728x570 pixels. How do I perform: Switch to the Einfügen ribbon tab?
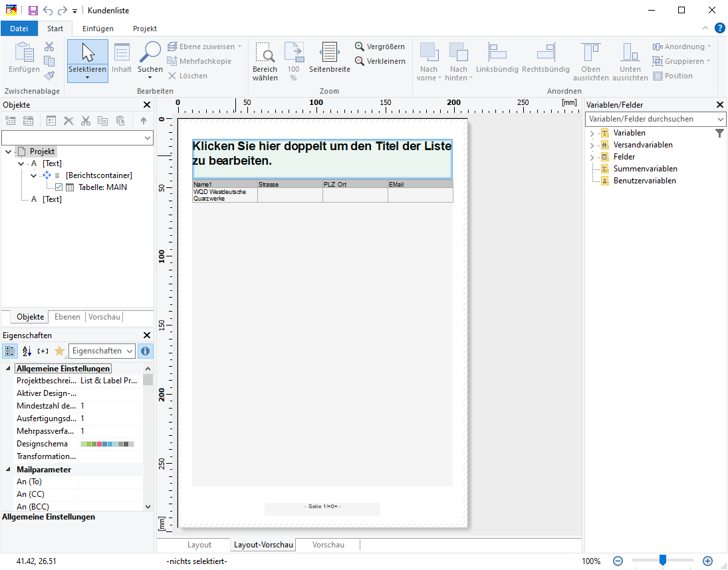[x=98, y=29]
